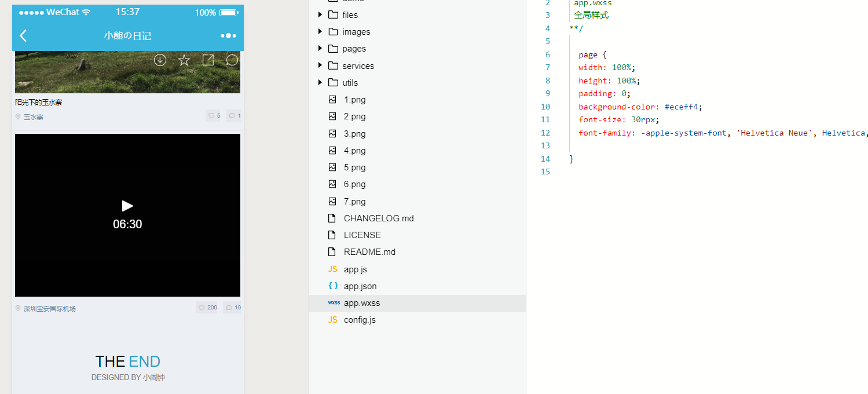Like the video post with 200 likes
The width and height of the screenshot is (868, 394).
[207, 308]
